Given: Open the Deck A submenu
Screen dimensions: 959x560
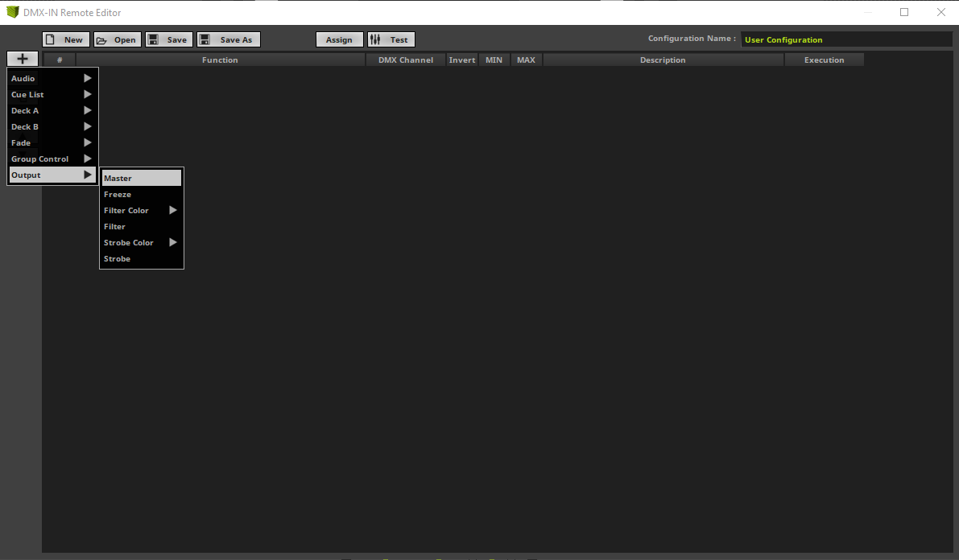Looking at the screenshot, I should tap(52, 111).
